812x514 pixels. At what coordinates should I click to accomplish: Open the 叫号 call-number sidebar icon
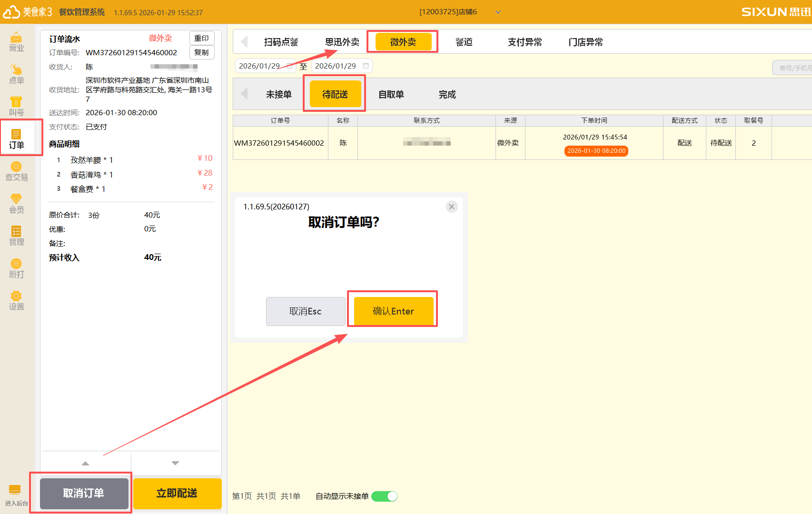[x=16, y=107]
